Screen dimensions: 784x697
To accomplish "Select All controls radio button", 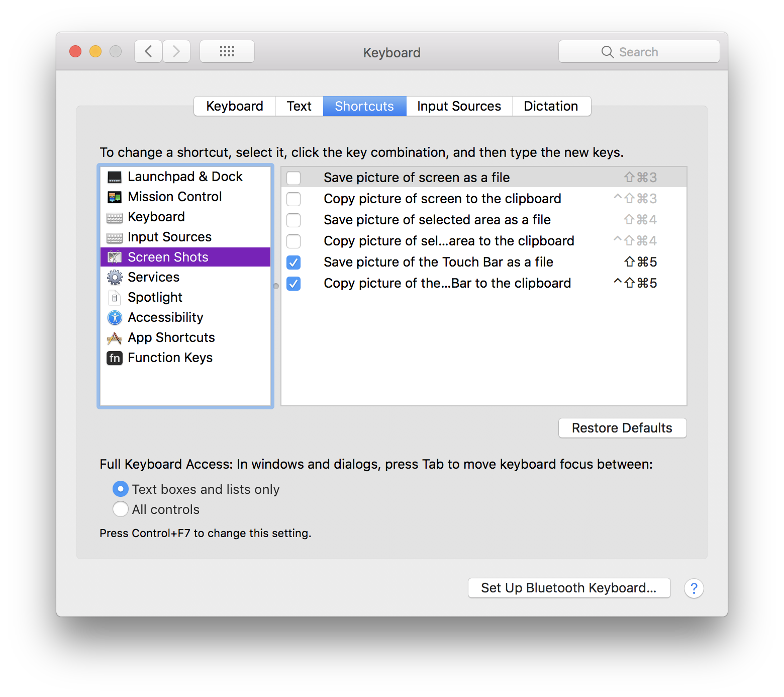I will (x=121, y=509).
